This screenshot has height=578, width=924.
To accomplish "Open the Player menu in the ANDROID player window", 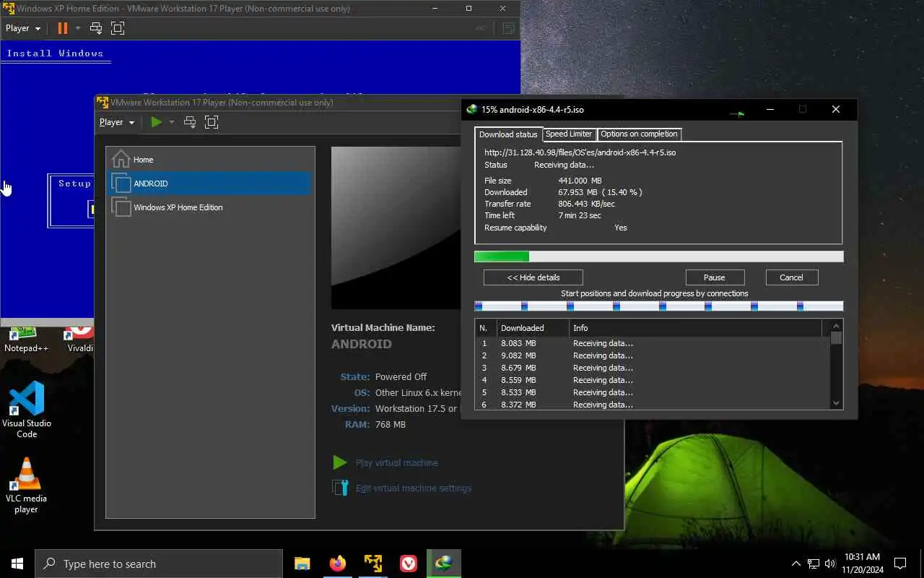I will [117, 122].
